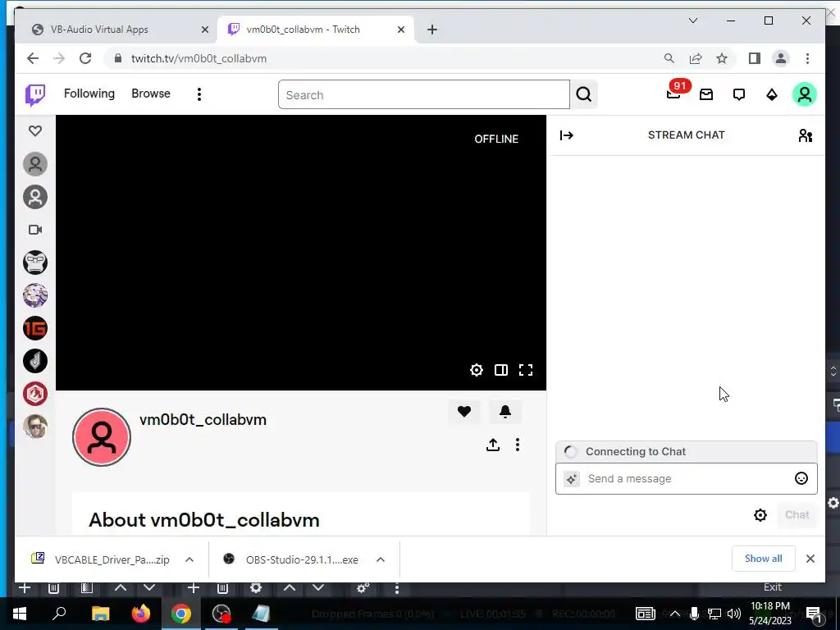Click the taskbar volume speaker icon
Viewport: 840px width, 630px height.
[734, 614]
